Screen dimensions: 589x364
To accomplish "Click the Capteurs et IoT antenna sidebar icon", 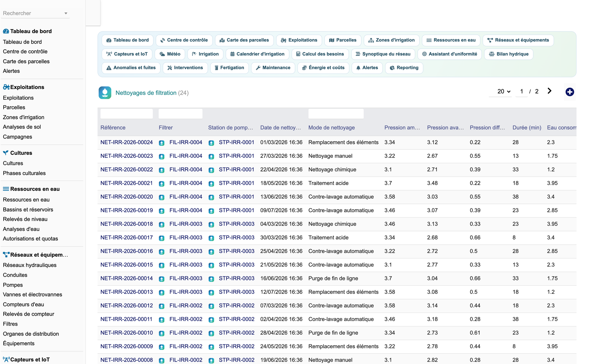I will (x=6, y=359).
